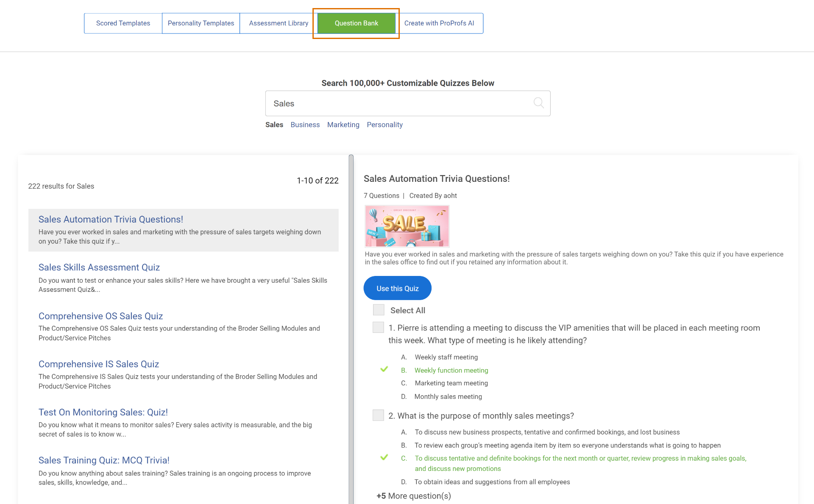
Task: Switch to Scored Templates tab
Action: coord(123,23)
